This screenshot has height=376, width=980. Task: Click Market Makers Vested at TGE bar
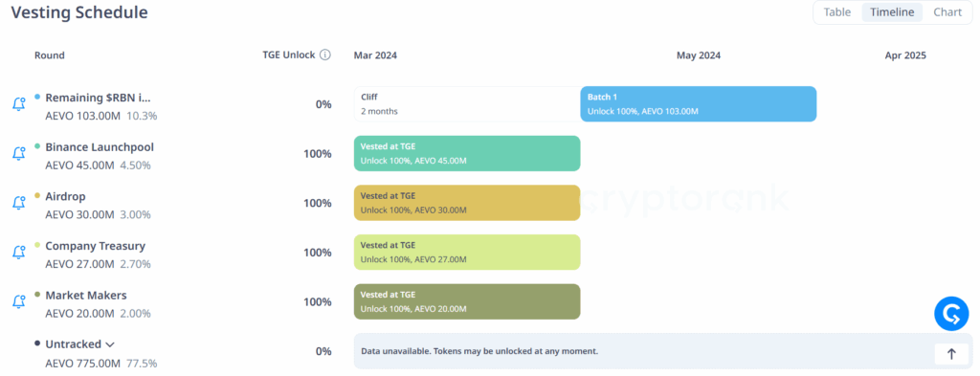coord(467,301)
